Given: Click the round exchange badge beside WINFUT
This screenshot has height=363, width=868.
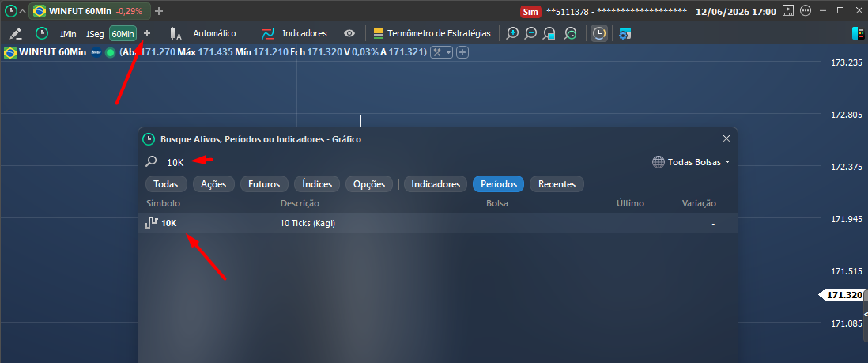Looking at the screenshot, I should 96,53.
